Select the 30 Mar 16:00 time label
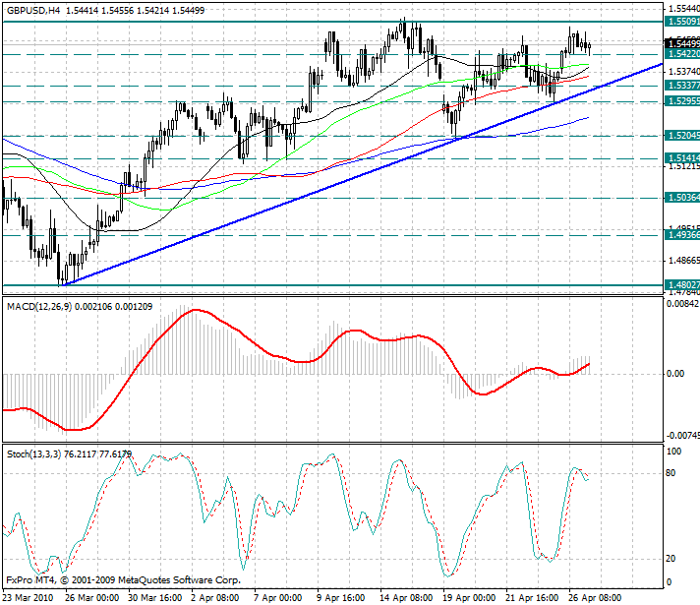Screen dimensions: 700x605 [x=155, y=598]
